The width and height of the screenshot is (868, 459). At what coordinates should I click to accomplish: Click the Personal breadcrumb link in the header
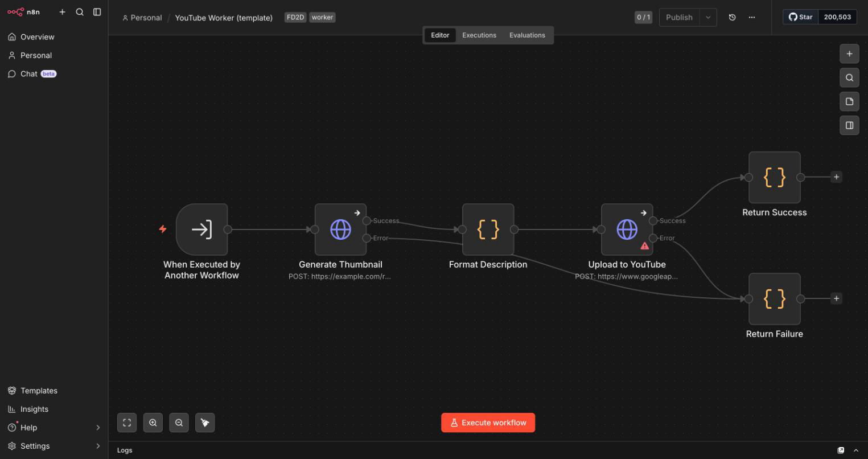pos(142,18)
